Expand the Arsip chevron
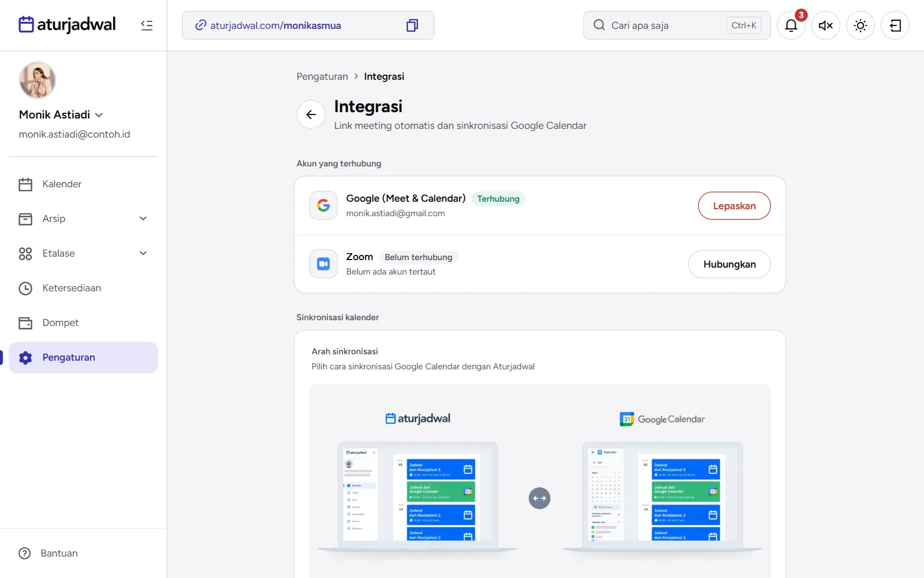 (x=143, y=218)
